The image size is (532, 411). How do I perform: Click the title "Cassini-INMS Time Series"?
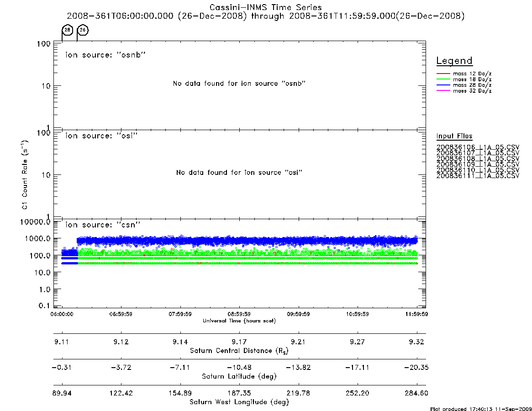[x=266, y=7]
